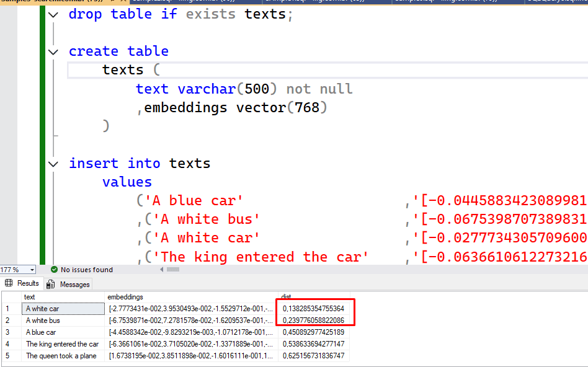Place cursor on the 'texts (' code line
The width and height of the screenshot is (588, 367).
pyautogui.click(x=131, y=70)
